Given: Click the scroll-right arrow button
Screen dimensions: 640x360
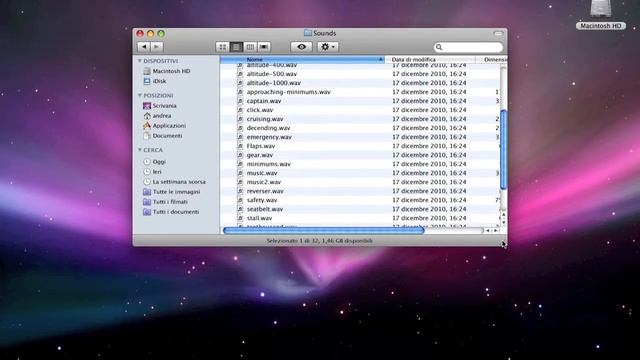Looking at the screenshot, I should click(496, 231).
